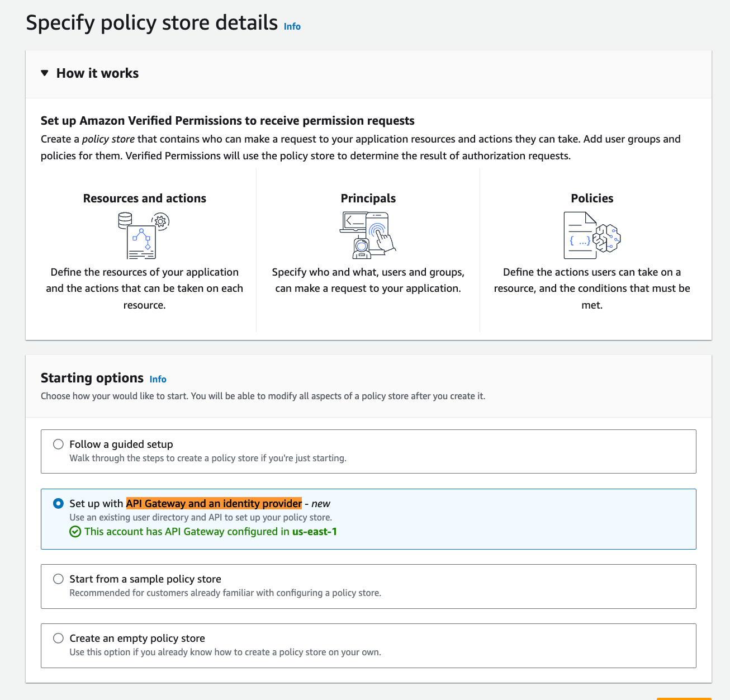Click 'Use this option if you already know' text
This screenshot has width=730, height=700.
pyautogui.click(x=225, y=652)
